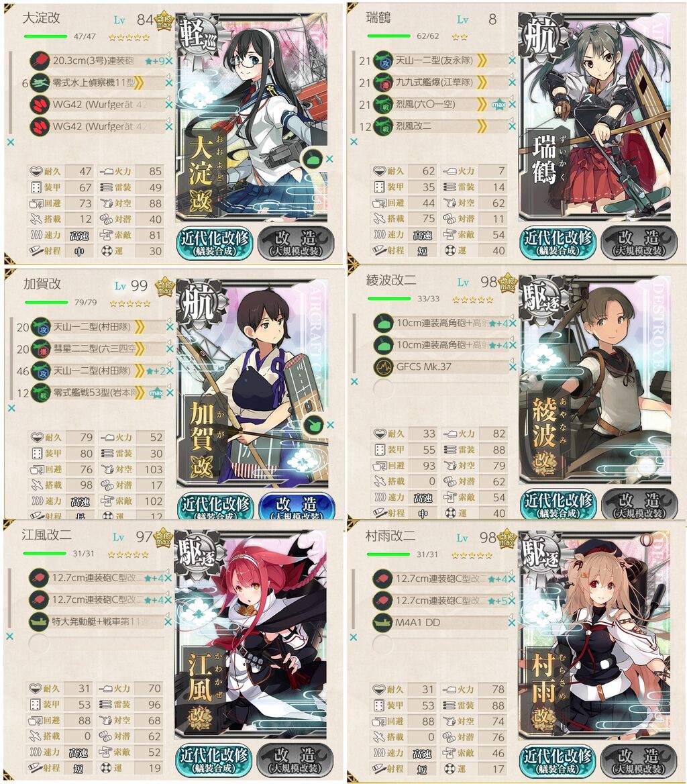Remove GFCS Mk.37 using its X
Screen dimensions: 687x784
(513, 366)
